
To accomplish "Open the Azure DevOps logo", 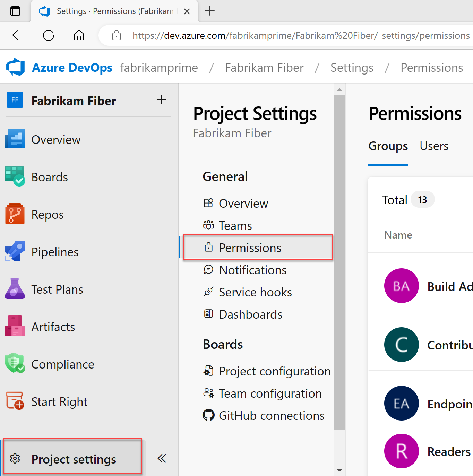I will pyautogui.click(x=15, y=67).
